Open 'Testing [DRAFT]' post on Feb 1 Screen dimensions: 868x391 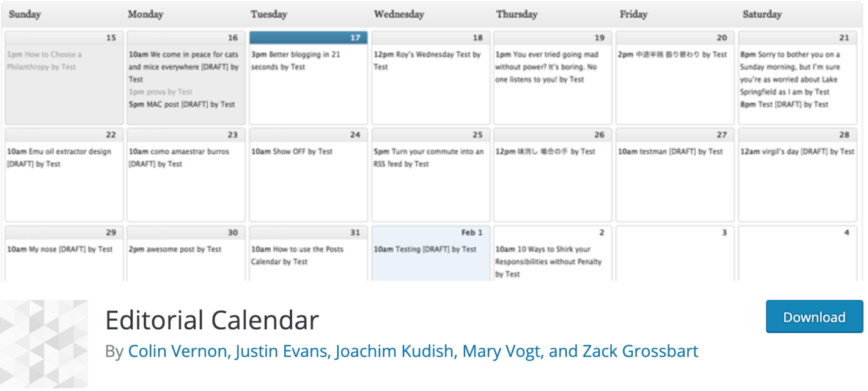pos(425,250)
